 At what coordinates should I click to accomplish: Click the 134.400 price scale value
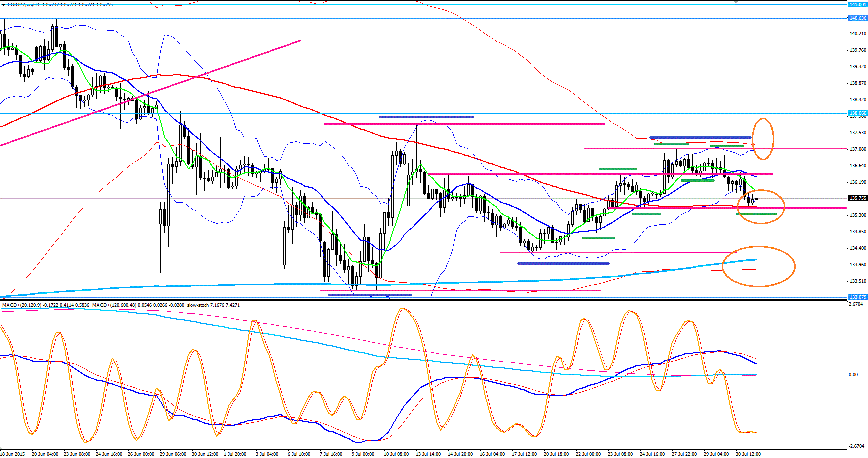858,248
